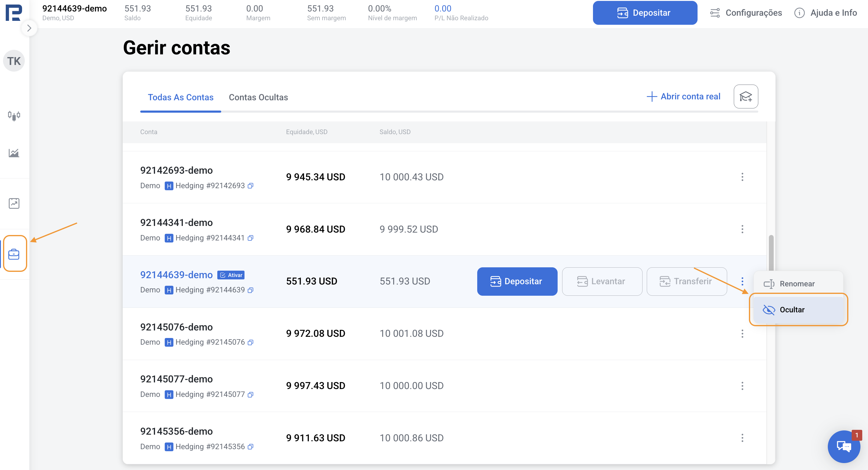
Task: Open the candlestick trading terminal icon
Action: 14,116
